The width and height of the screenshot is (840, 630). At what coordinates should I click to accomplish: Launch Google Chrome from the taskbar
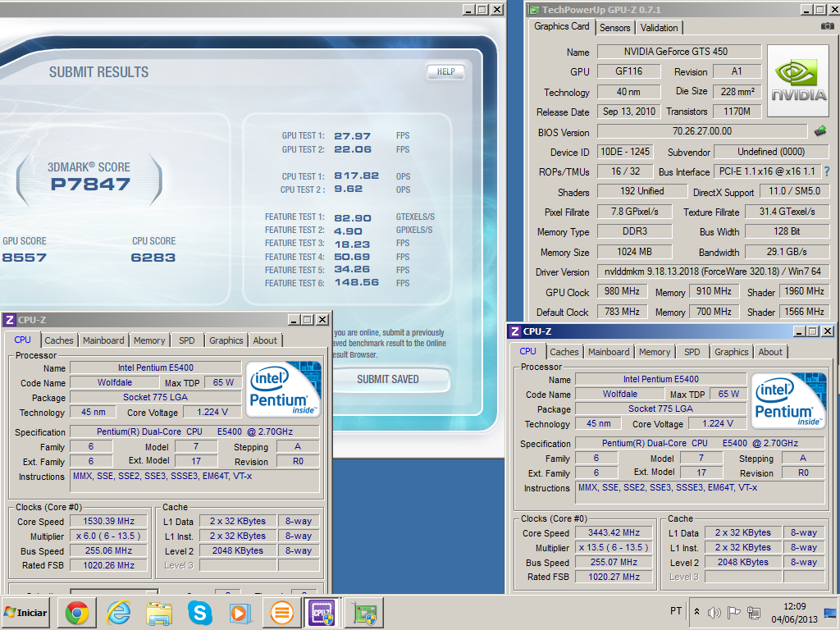tap(76, 613)
